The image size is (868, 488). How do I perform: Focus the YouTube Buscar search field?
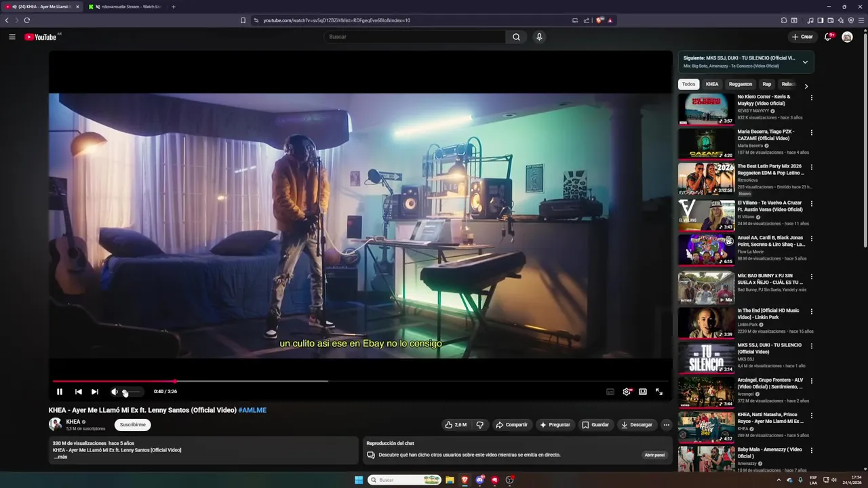click(x=414, y=37)
